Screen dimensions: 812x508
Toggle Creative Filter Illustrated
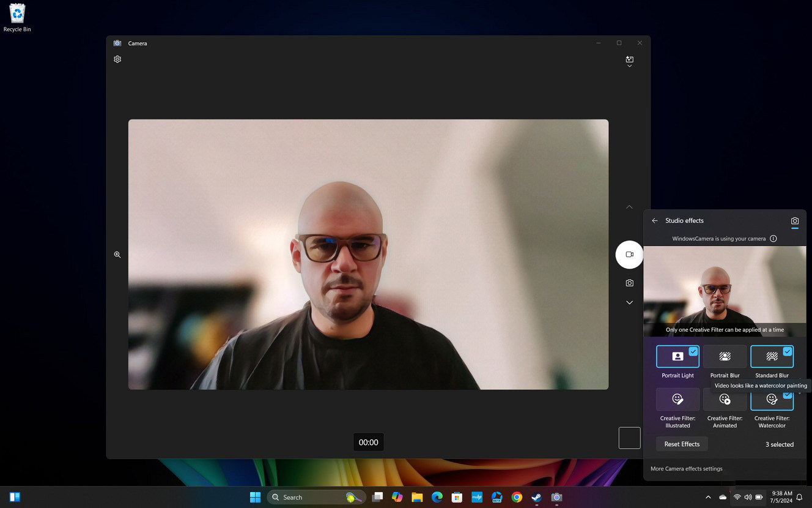coord(677,399)
